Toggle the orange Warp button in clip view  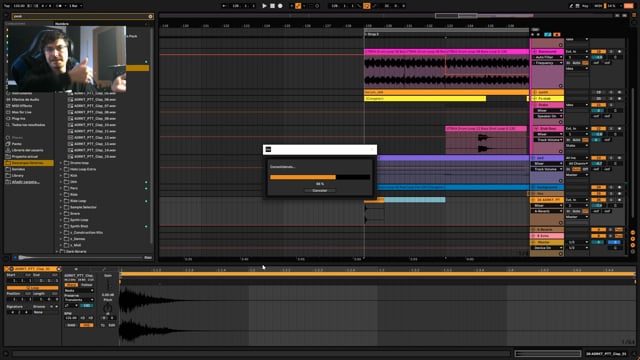click(x=71, y=285)
